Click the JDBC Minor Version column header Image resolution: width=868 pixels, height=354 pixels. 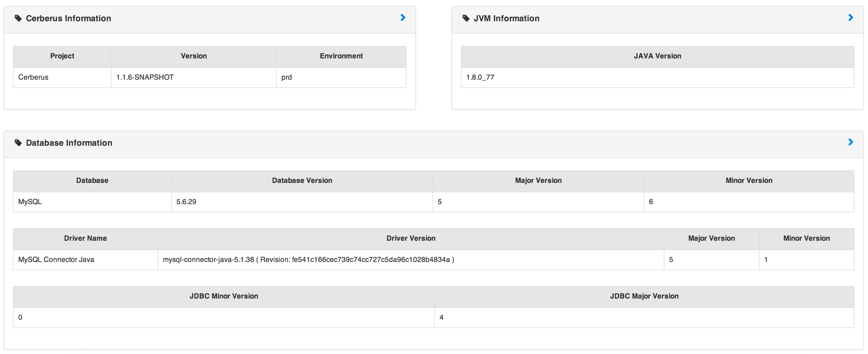click(224, 296)
